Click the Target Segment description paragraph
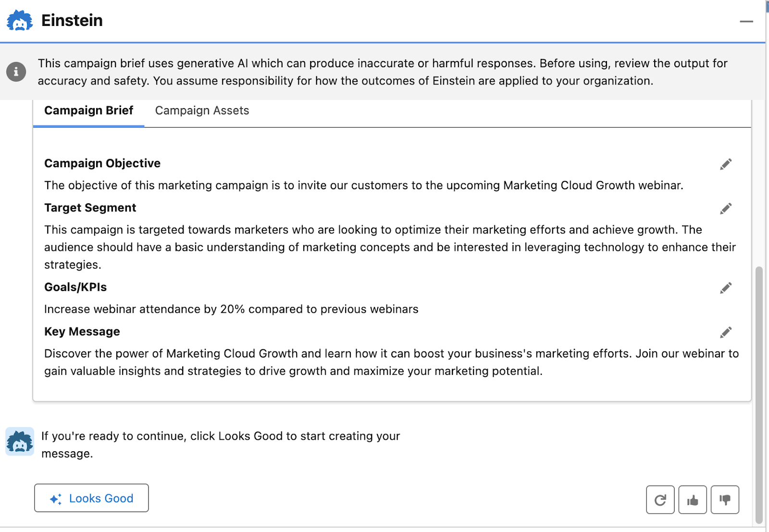Image resolution: width=769 pixels, height=532 pixels. (390, 247)
